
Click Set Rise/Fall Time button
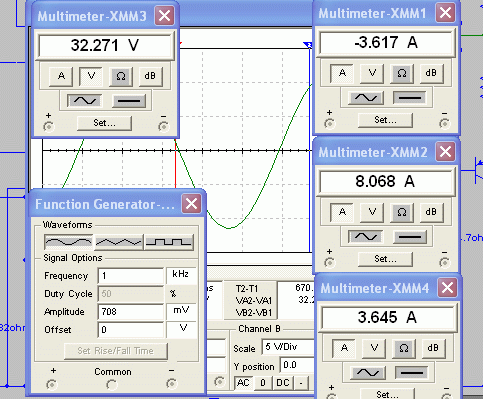pos(116,351)
